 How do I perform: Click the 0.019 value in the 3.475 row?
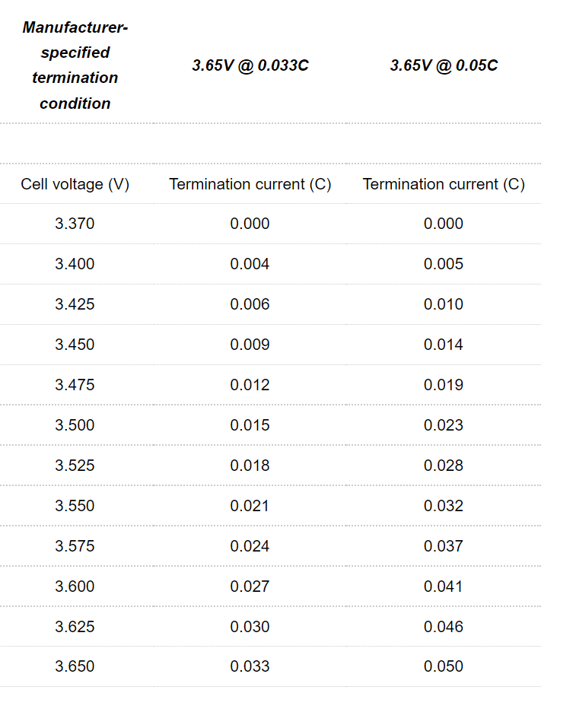coord(444,385)
